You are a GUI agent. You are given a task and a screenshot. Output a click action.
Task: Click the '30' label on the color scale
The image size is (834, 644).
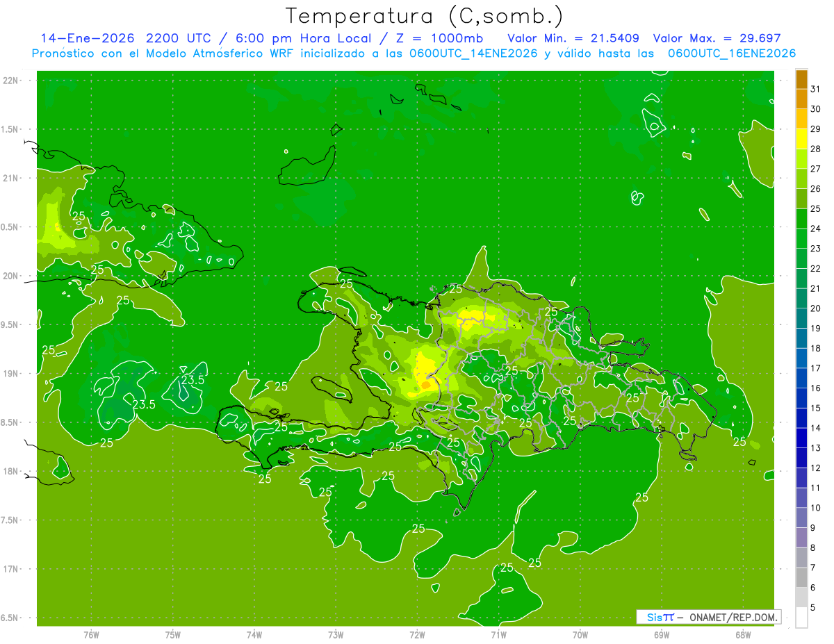pos(815,109)
